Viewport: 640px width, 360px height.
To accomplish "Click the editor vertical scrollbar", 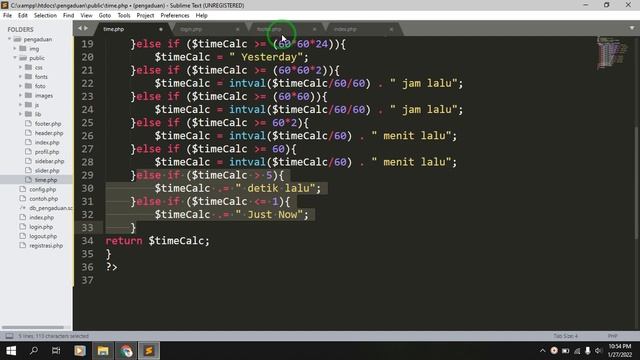I will 637,182.
